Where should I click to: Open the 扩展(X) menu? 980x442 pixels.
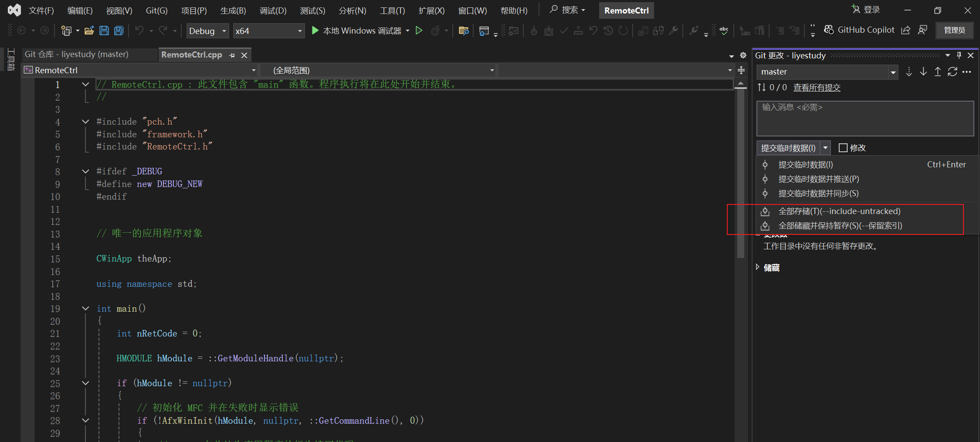[x=431, y=10]
